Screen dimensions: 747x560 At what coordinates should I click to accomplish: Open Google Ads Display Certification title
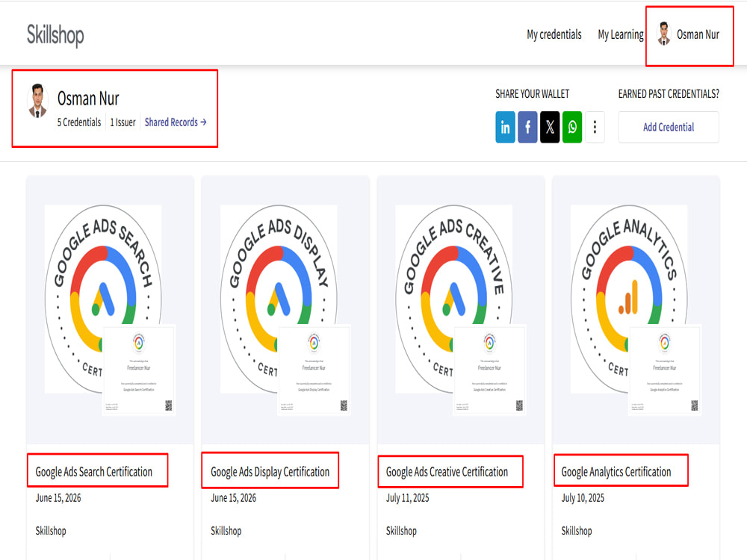point(270,472)
